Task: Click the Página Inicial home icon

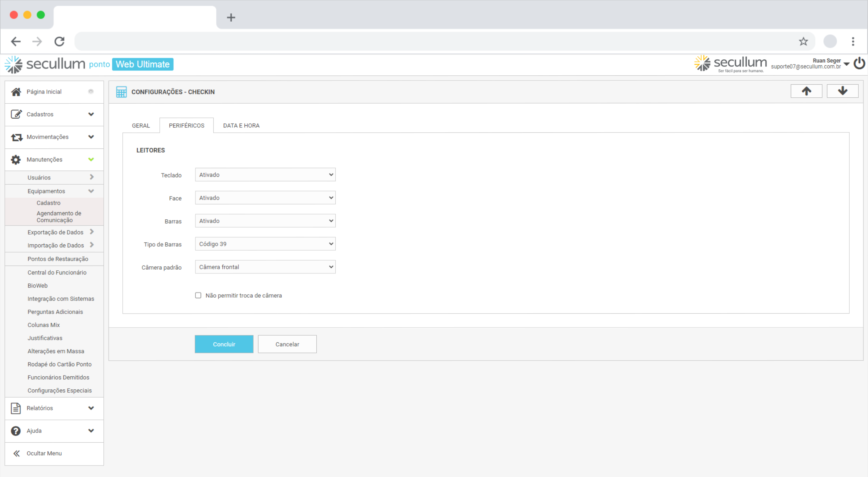Action: coord(16,92)
